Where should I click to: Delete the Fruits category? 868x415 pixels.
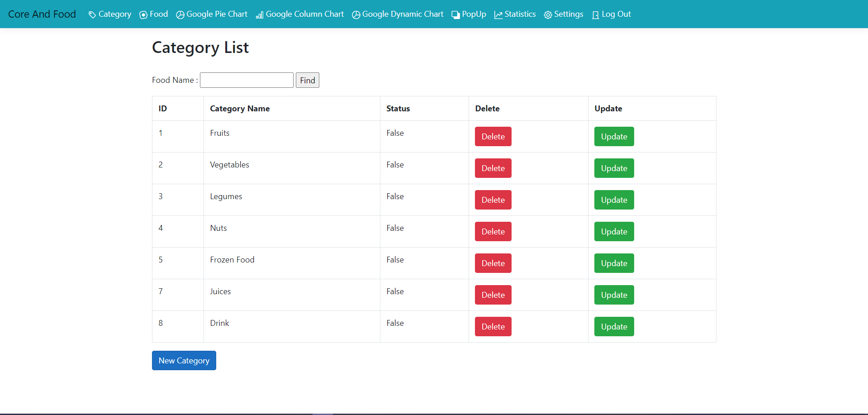[493, 136]
